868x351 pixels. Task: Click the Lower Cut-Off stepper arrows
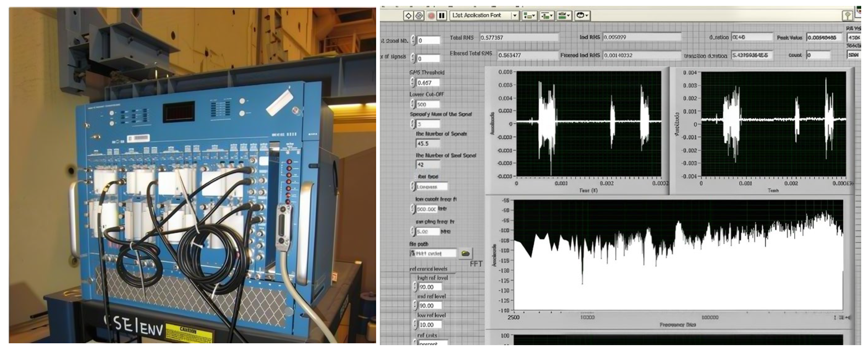click(413, 104)
